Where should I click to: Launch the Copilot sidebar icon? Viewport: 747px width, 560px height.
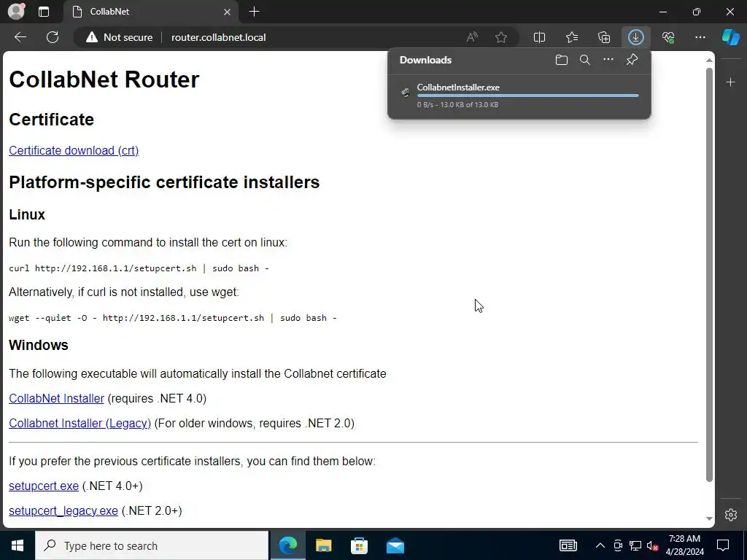[x=730, y=37]
